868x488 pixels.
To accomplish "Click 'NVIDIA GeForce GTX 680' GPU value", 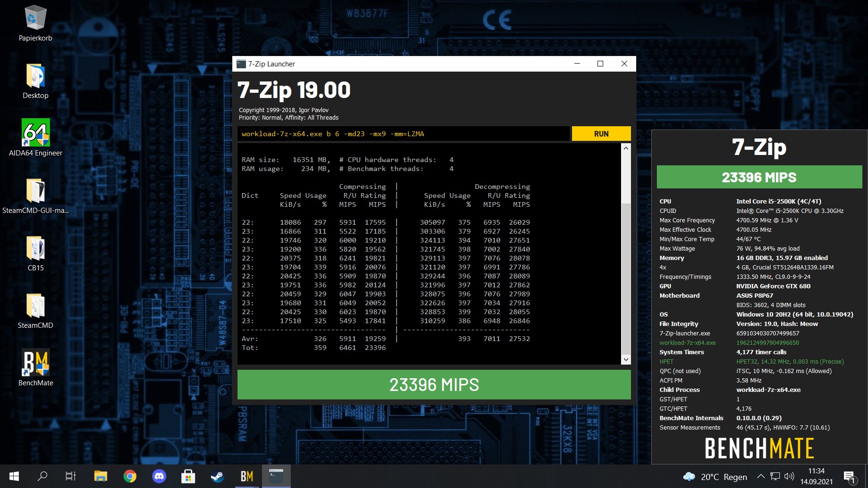I will click(773, 286).
